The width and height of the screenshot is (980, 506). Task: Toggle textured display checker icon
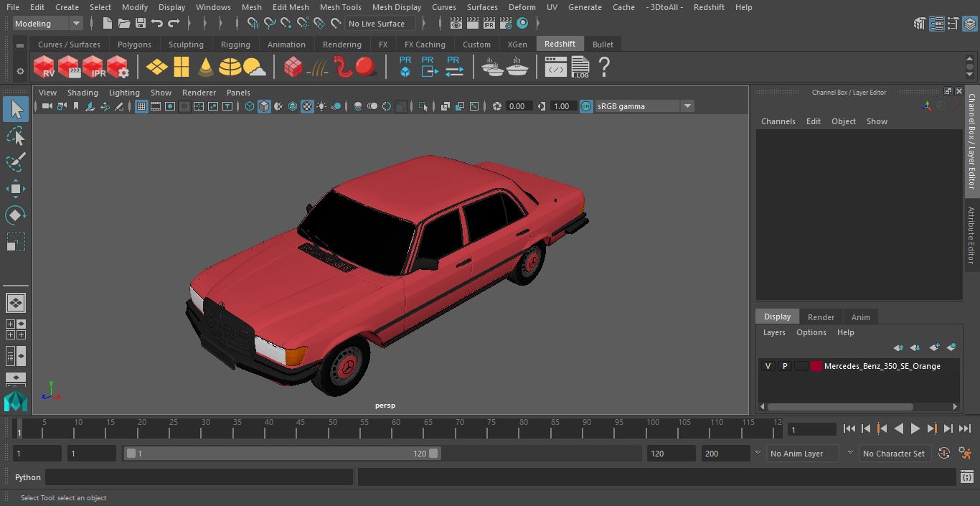[307, 106]
